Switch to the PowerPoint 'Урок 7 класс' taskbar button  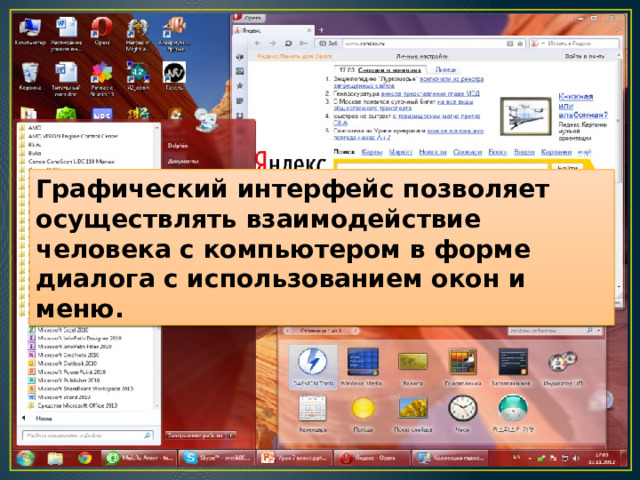point(294,458)
